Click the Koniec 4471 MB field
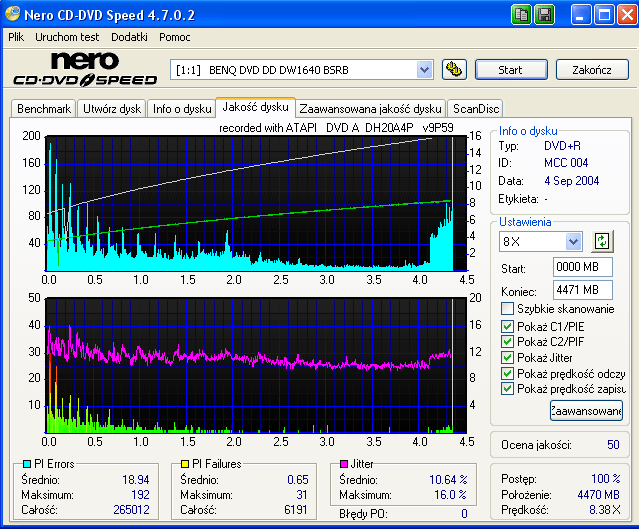 [583, 290]
